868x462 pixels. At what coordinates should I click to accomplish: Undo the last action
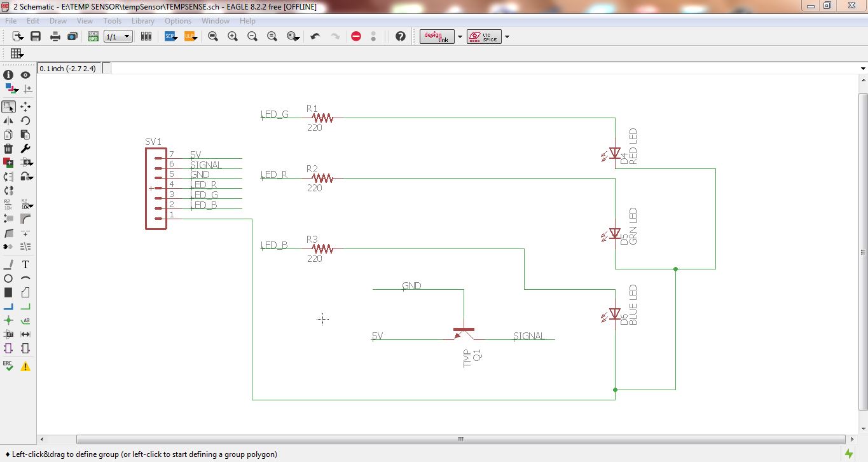click(314, 36)
